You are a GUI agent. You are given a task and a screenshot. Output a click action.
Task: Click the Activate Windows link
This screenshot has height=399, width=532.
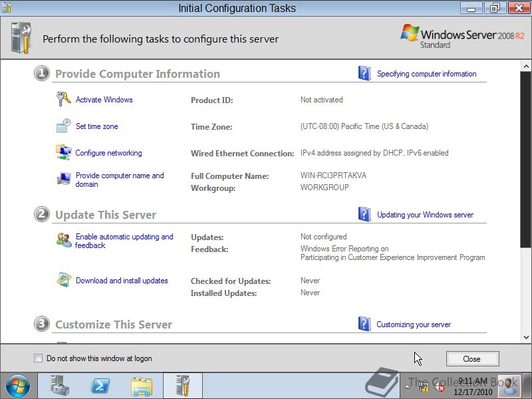click(104, 99)
